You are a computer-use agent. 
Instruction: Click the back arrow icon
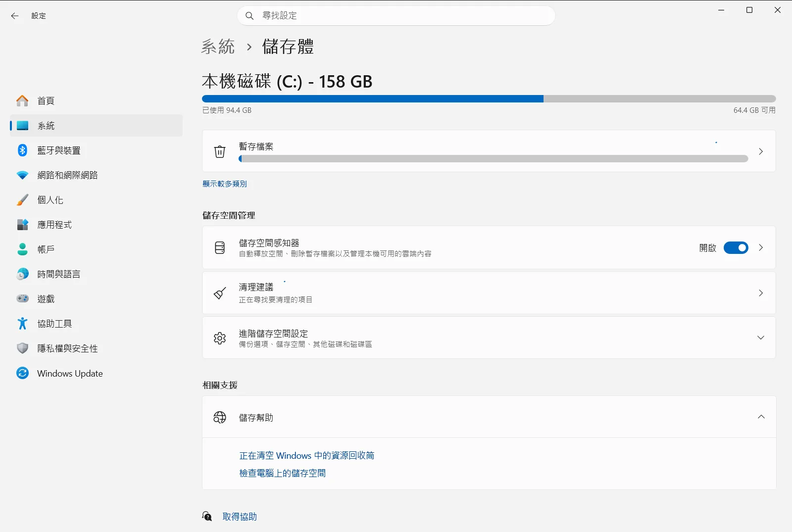[x=15, y=16]
